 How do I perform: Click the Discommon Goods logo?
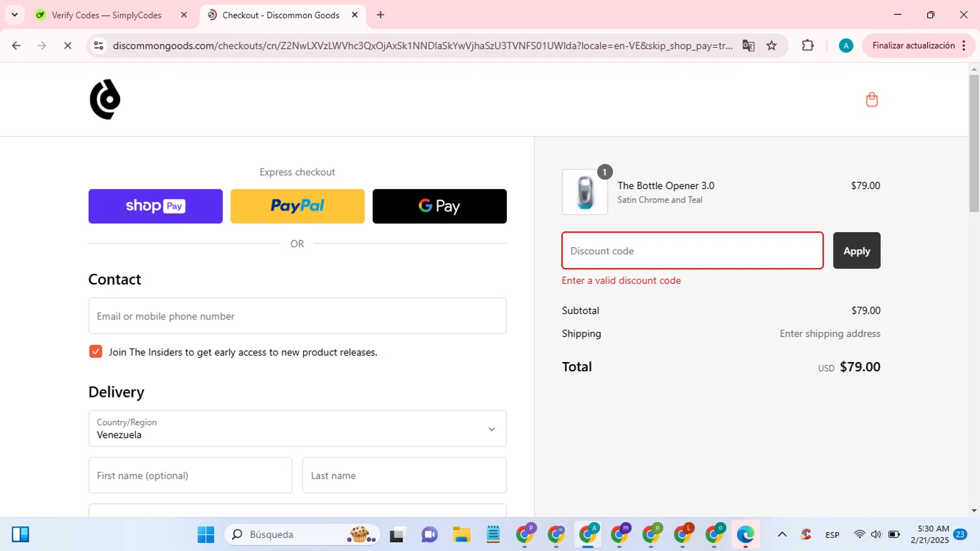[x=105, y=99]
